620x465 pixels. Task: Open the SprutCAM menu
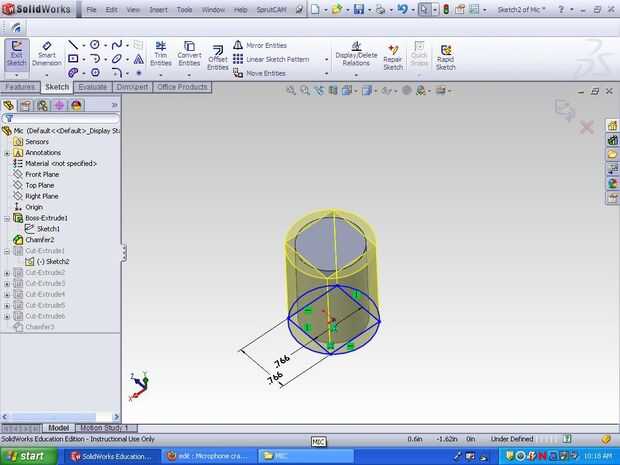[x=271, y=9]
